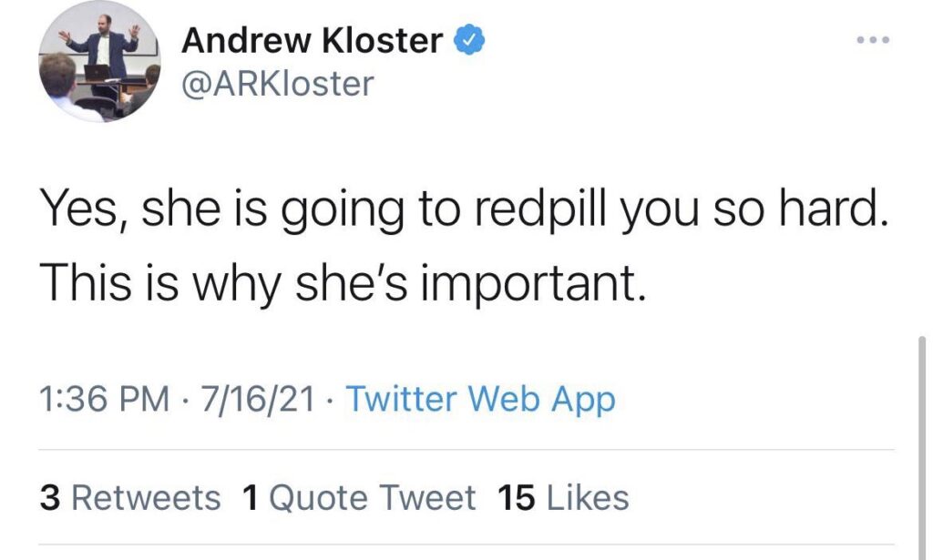This screenshot has width=933, height=560.
Task: Show the 15 Likes list
Action: coord(563,498)
